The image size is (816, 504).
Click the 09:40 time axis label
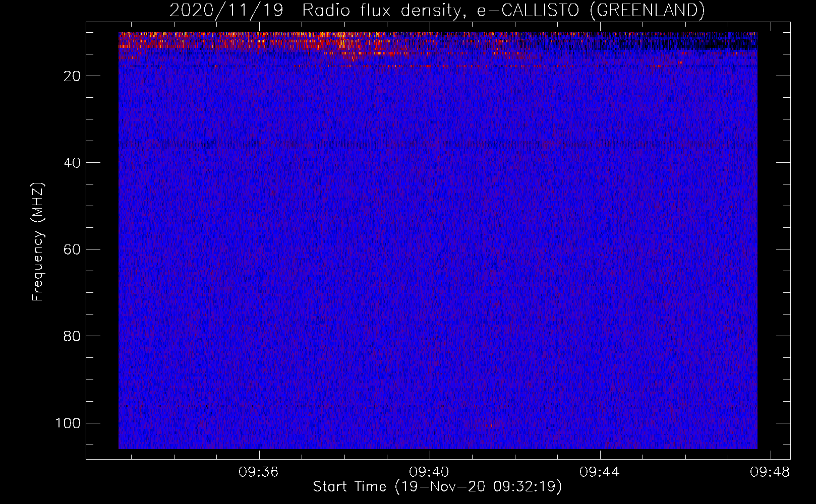[x=429, y=472]
